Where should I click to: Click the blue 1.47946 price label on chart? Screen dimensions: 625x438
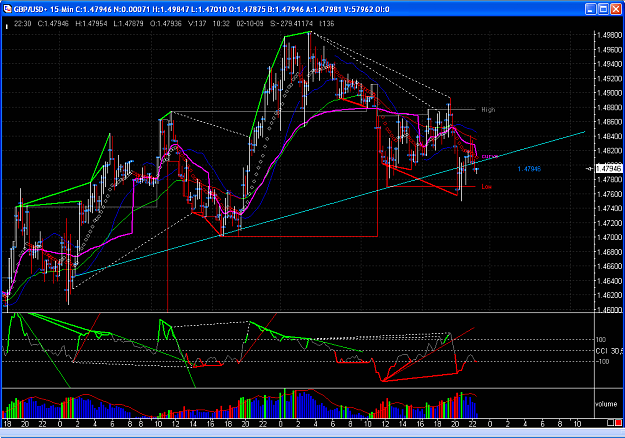coord(529,169)
